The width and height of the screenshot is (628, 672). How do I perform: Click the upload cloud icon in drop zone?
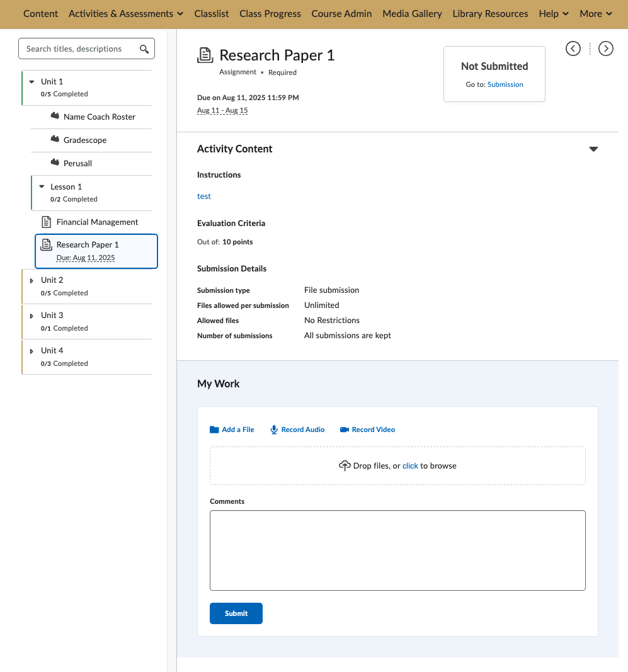click(345, 466)
